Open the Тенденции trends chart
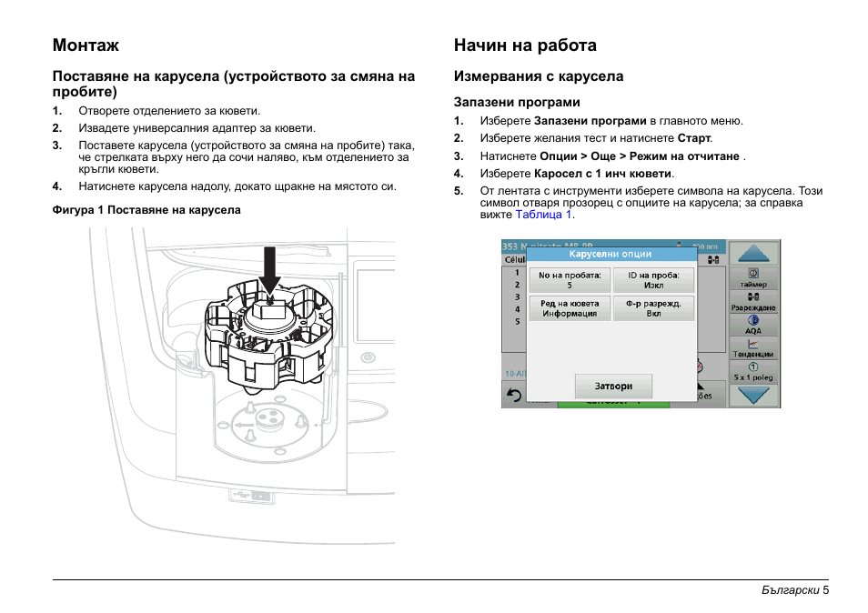The image size is (868, 613). pos(753,348)
